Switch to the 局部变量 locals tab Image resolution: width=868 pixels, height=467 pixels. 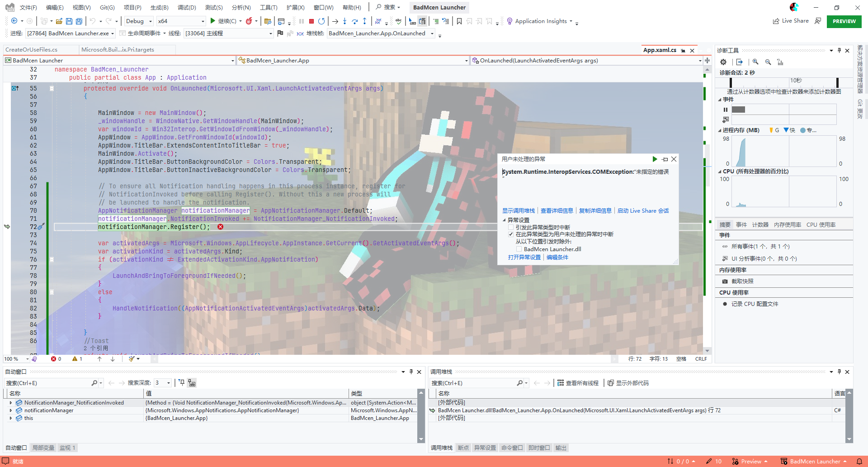[43, 448]
